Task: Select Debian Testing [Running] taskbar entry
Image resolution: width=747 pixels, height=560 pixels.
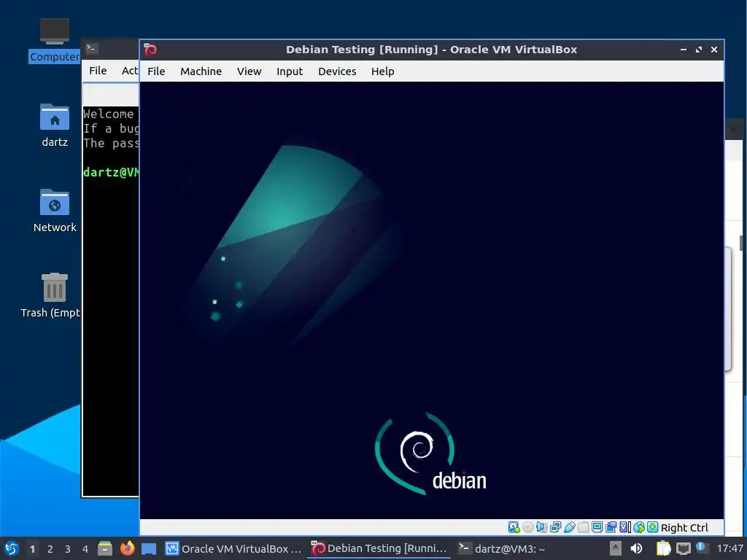Action: coord(379,548)
